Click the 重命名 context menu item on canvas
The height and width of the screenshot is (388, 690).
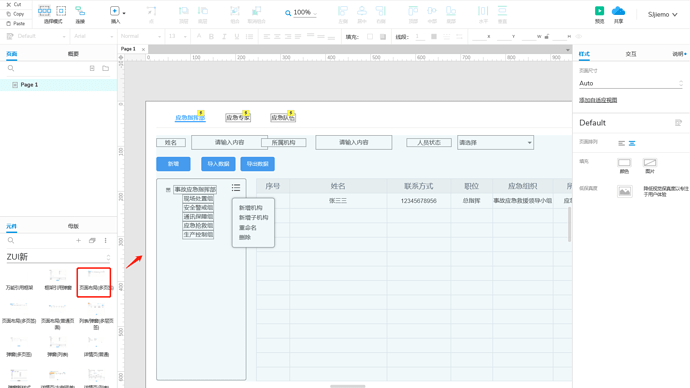248,227
